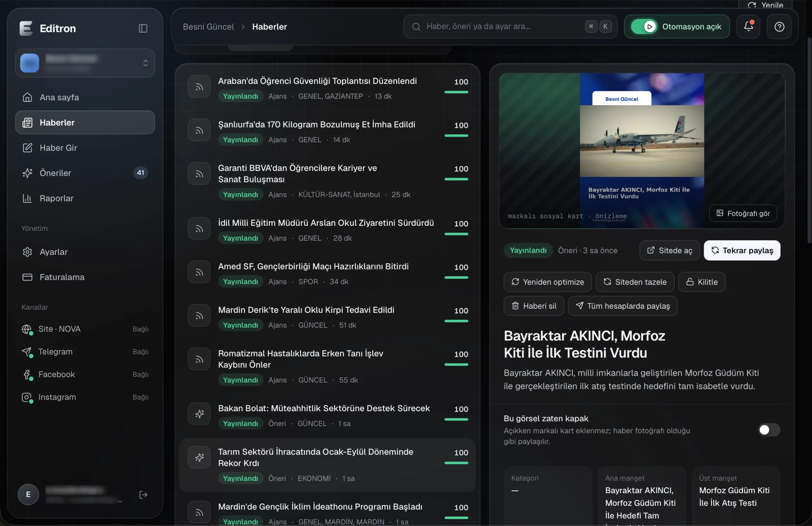The image size is (812, 526).
Task: Click RSS icon for Amed SF story
Action: pyautogui.click(x=199, y=272)
